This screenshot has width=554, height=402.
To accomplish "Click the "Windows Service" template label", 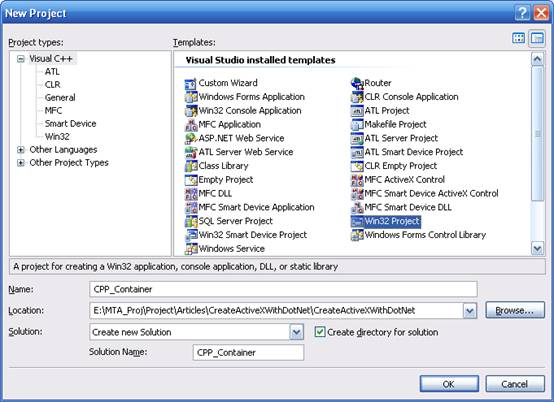I will click(x=231, y=249).
